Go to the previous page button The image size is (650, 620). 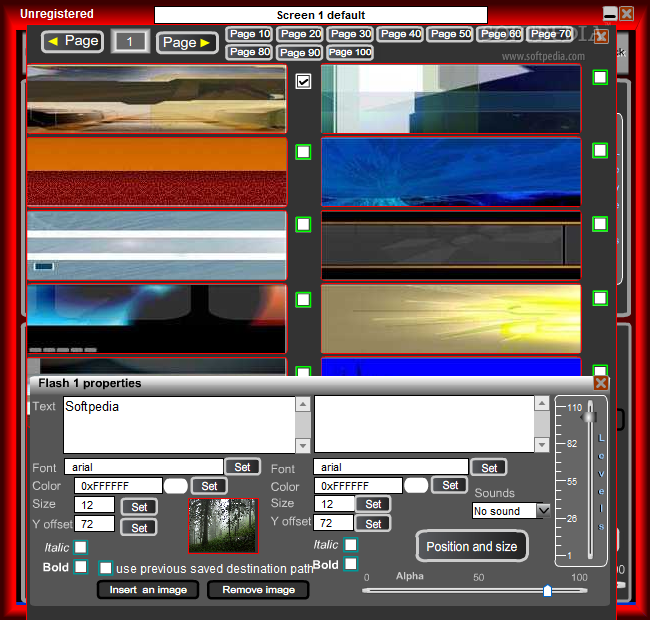click(x=73, y=41)
